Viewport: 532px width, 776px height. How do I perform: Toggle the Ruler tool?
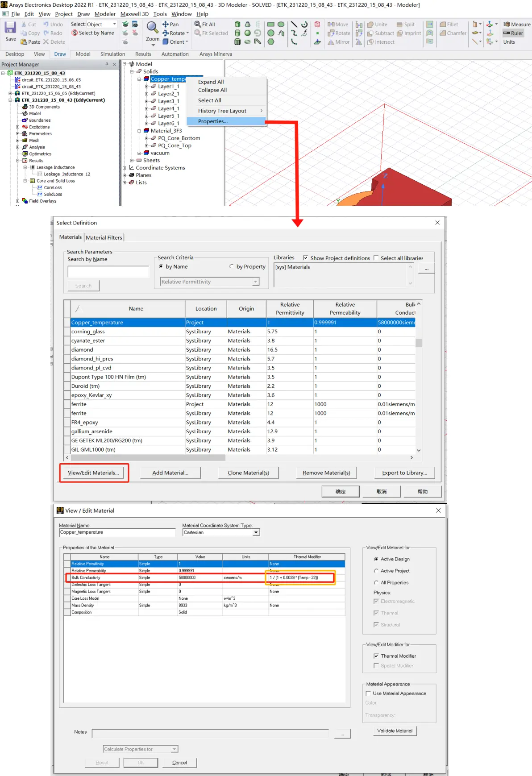click(513, 33)
